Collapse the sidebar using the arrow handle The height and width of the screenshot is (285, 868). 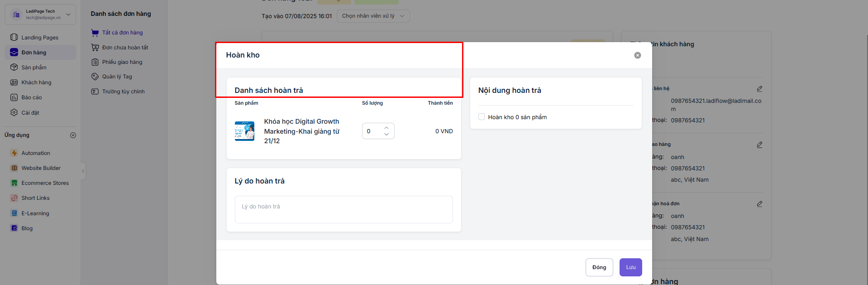83,171
